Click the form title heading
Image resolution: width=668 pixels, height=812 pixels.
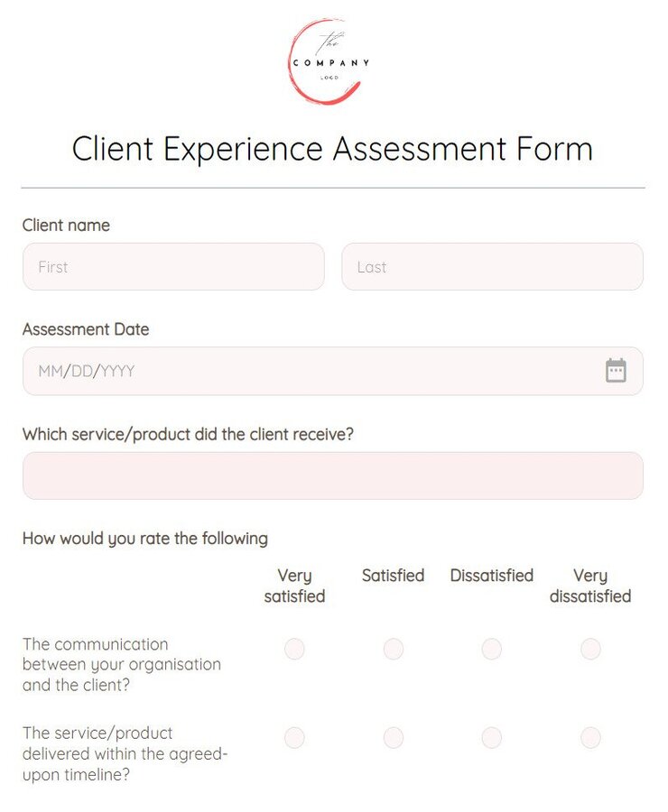click(333, 149)
